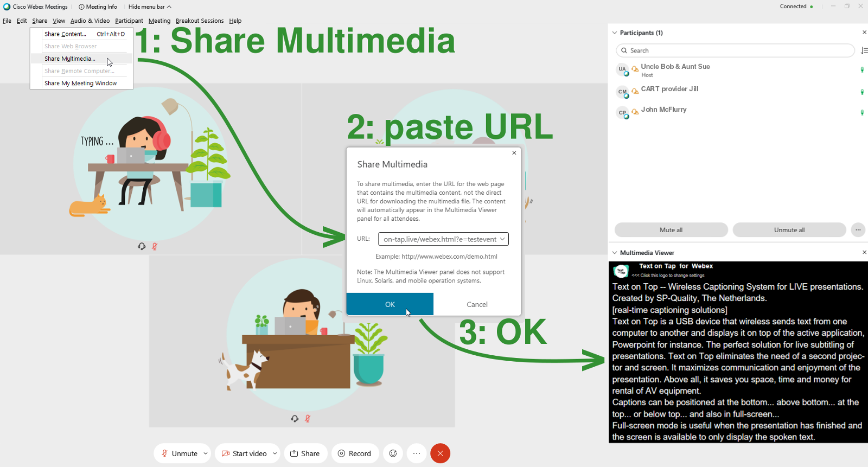This screenshot has height=467, width=868.
Task: Click the audio icon beside John McFlurry
Action: (635, 112)
